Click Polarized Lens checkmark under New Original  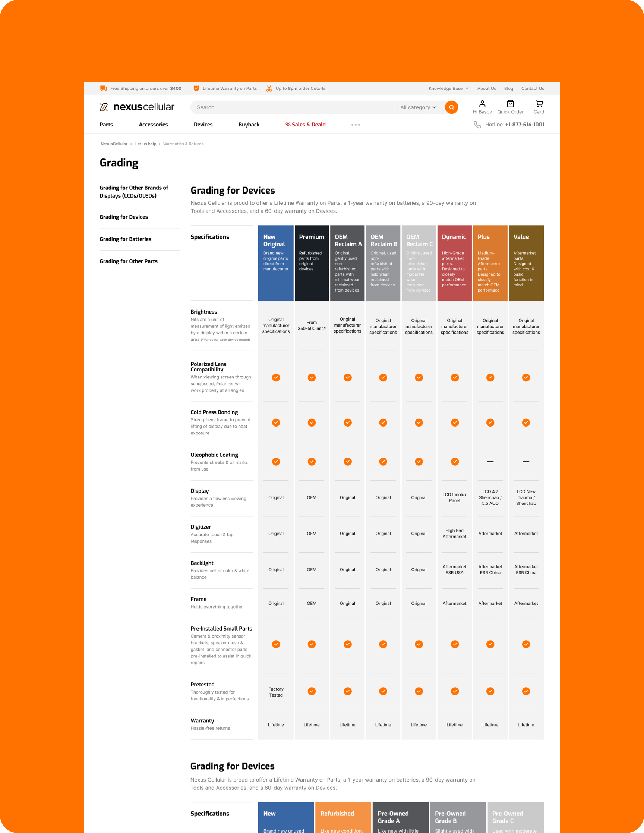coord(276,378)
